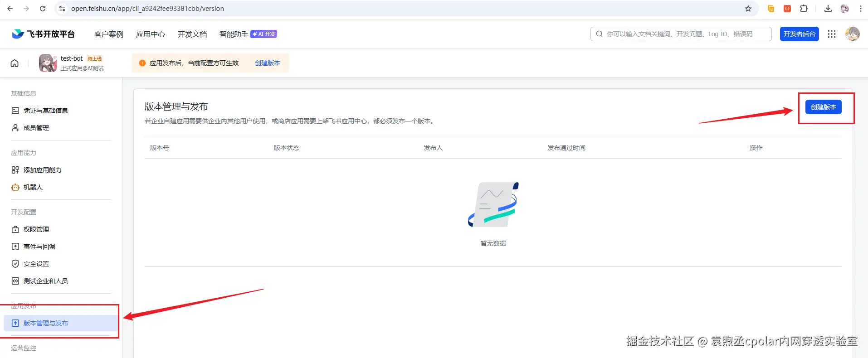The image size is (868, 358).
Task: Click the 创建版本 link in the notice banner
Action: [268, 63]
